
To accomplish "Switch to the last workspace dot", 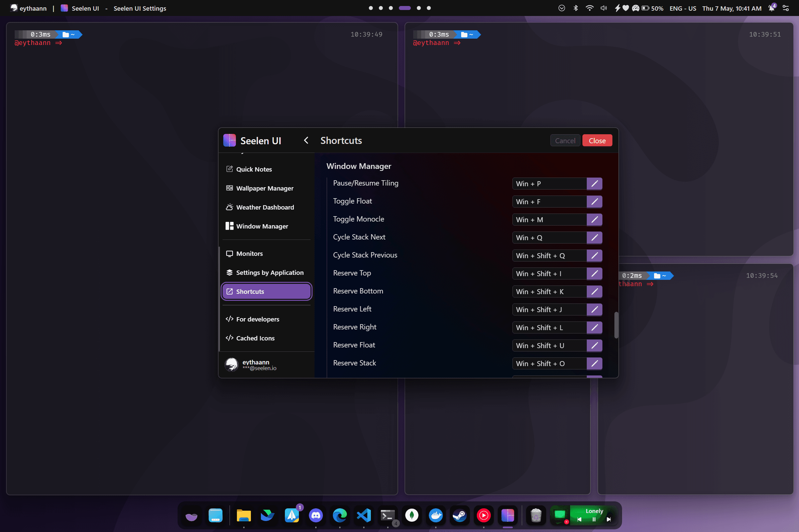I will point(428,8).
